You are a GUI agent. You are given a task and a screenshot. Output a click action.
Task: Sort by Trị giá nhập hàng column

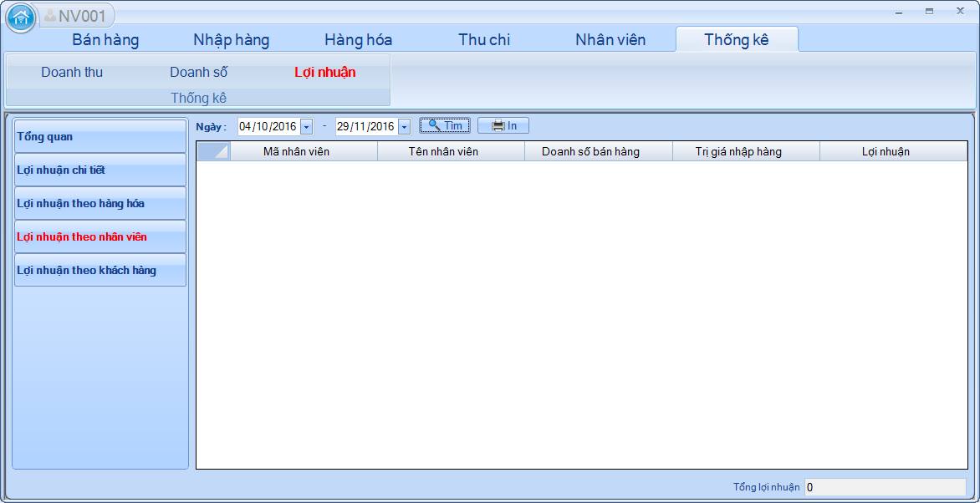746,151
